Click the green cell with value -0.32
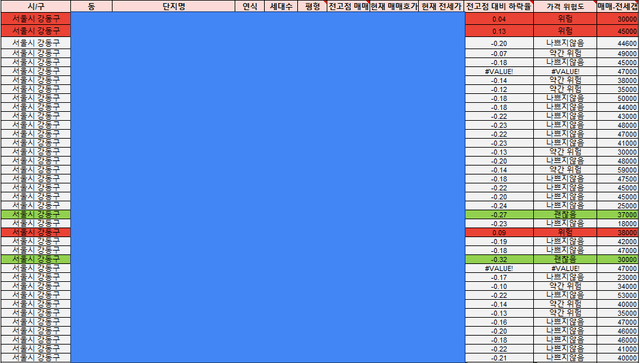Image resolution: width=640 pixels, height=363 pixels. click(499, 260)
